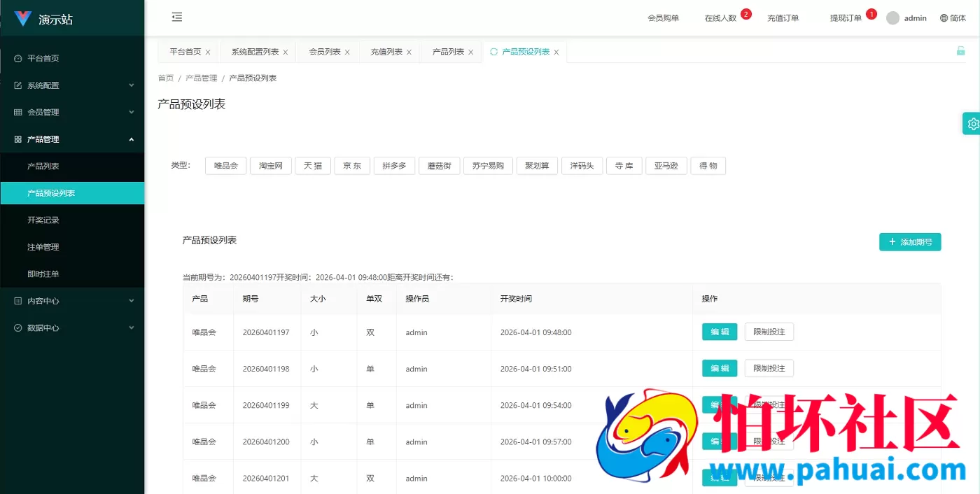Click the 在线人数 badge showing 2
Screen dimensions: 980x494
[745, 14]
